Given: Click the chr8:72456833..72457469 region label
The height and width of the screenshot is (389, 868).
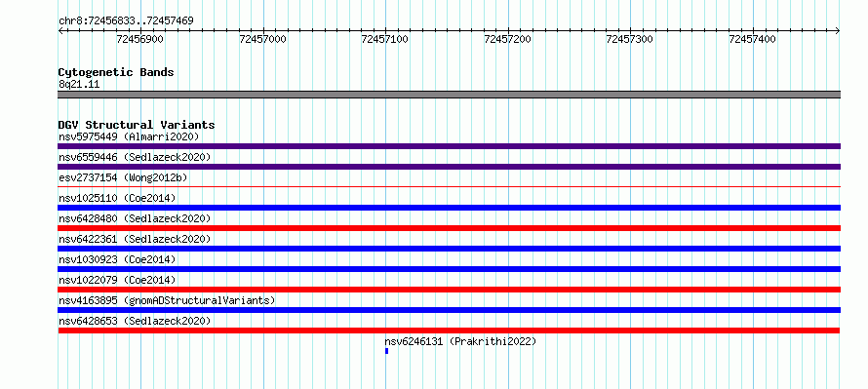Looking at the screenshot, I should coord(126,21).
